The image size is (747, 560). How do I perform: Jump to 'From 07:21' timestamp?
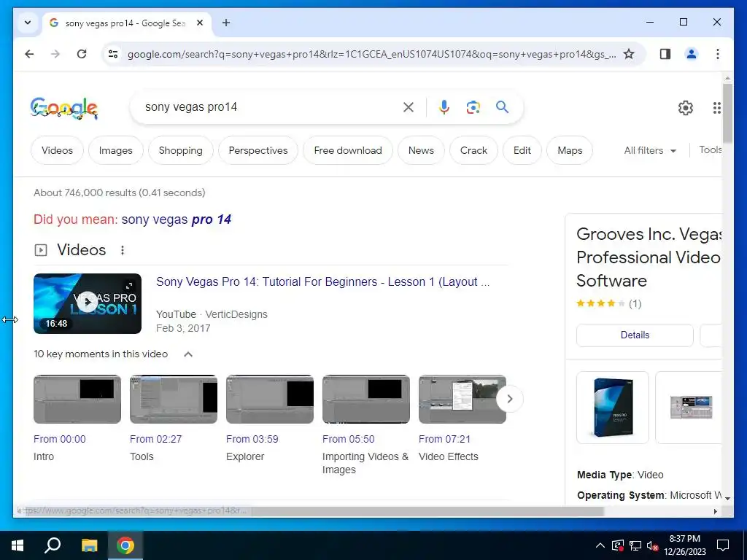[444, 439]
